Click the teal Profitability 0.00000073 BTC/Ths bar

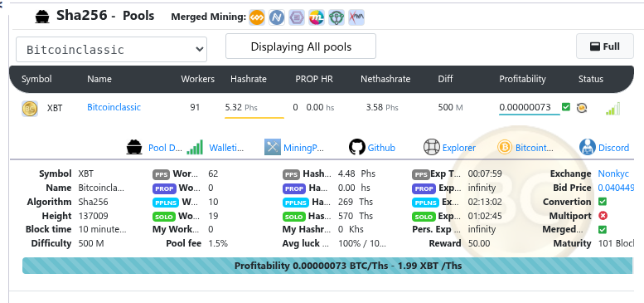327,266
